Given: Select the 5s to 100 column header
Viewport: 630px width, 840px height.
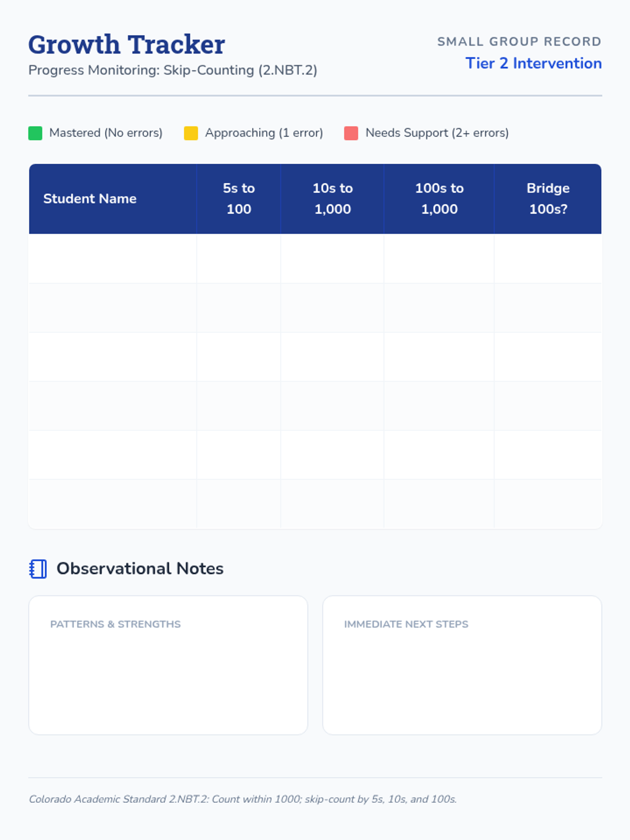Looking at the screenshot, I should (239, 198).
